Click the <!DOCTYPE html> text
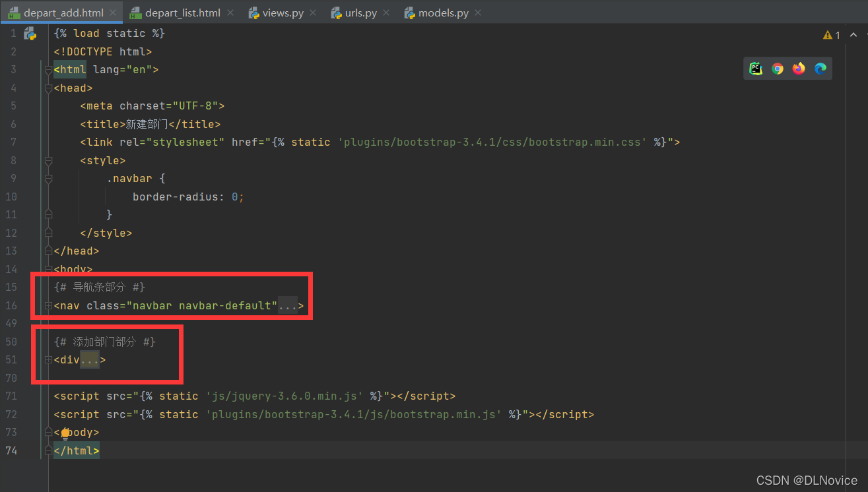This screenshot has height=492, width=868. click(x=103, y=51)
